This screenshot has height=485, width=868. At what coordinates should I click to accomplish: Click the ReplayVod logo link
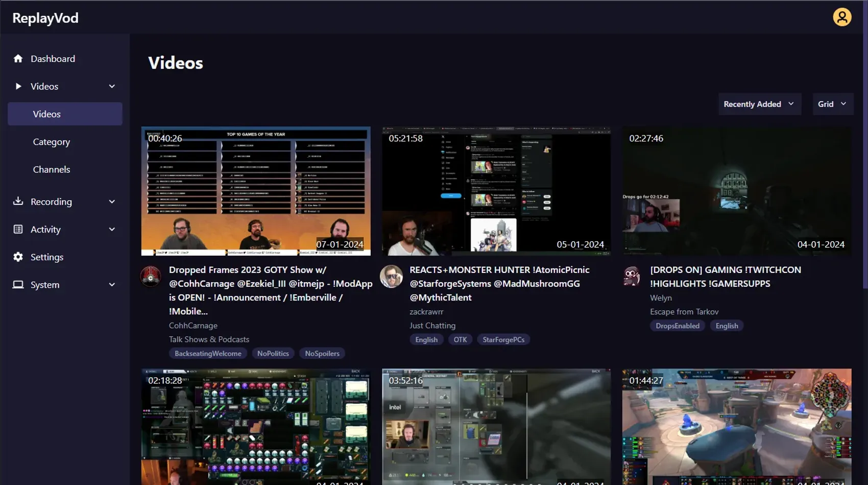(45, 18)
